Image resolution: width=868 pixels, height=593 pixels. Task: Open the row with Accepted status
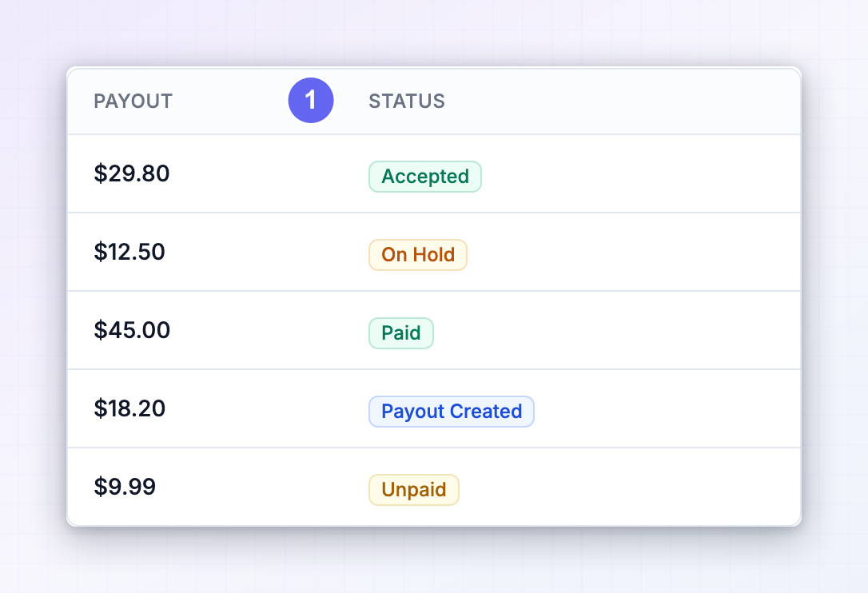click(434, 174)
